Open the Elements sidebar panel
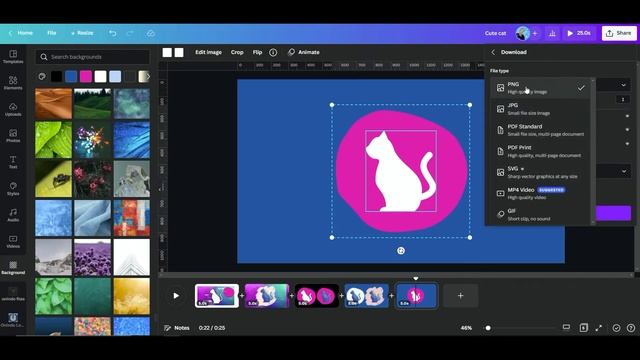The height and width of the screenshot is (360, 640). (x=13, y=83)
